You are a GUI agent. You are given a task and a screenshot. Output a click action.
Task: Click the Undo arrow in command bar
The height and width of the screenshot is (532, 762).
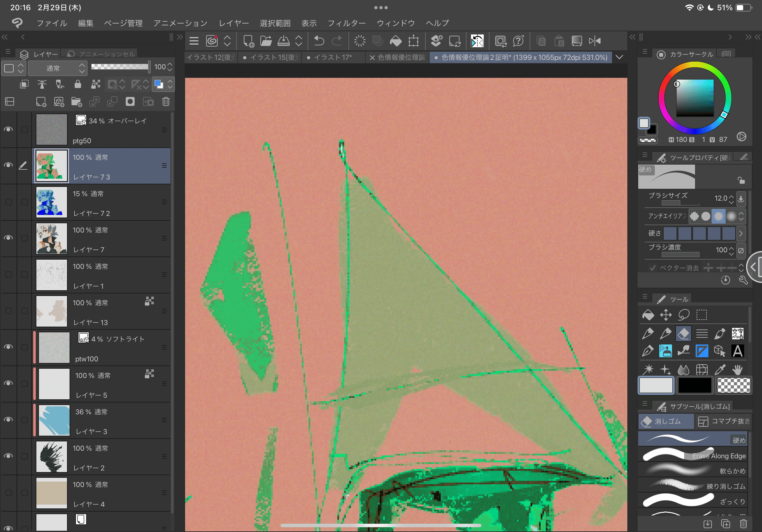319,41
